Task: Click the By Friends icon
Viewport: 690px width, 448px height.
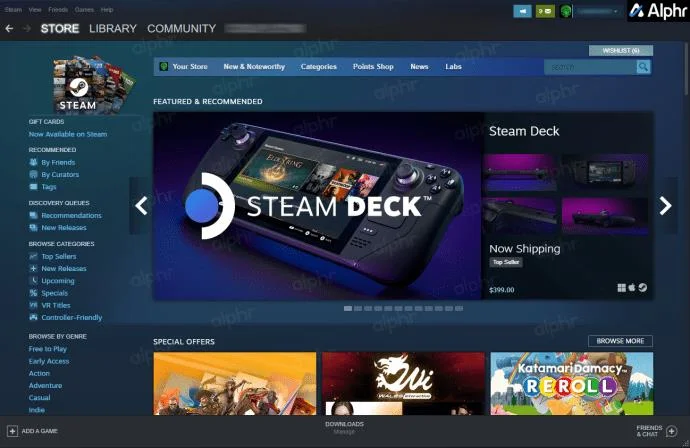Action: pyautogui.click(x=33, y=162)
